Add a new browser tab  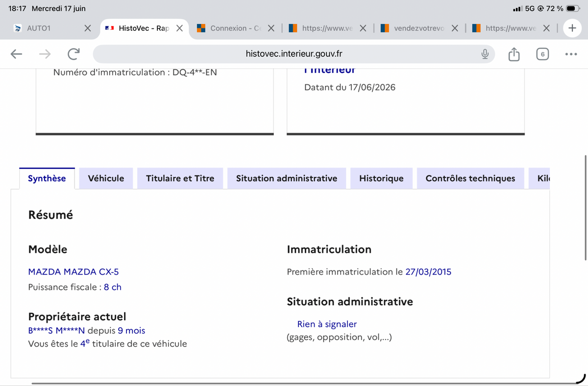pos(572,28)
